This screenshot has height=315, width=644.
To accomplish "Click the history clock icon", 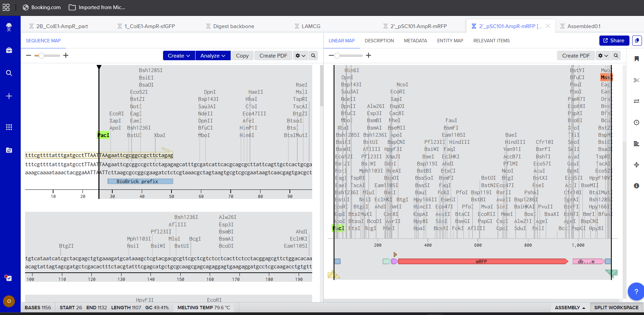I will (x=636, y=122).
